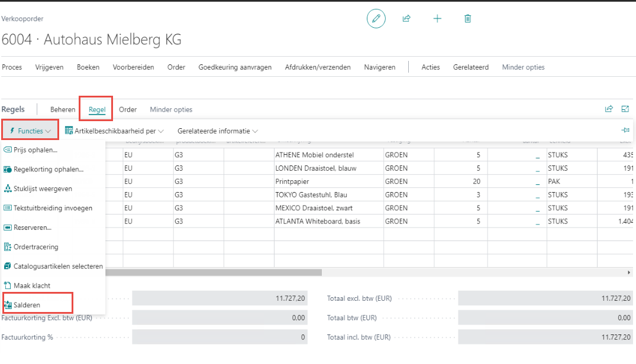Screen dimensions: 636x364
Task: Click the pencil edit icon
Action: pyautogui.click(x=376, y=19)
